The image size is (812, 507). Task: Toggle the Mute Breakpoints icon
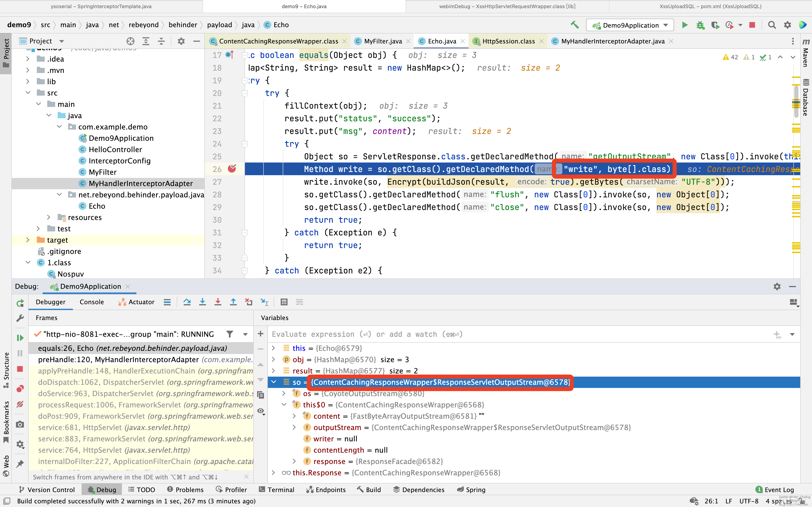tap(20, 404)
